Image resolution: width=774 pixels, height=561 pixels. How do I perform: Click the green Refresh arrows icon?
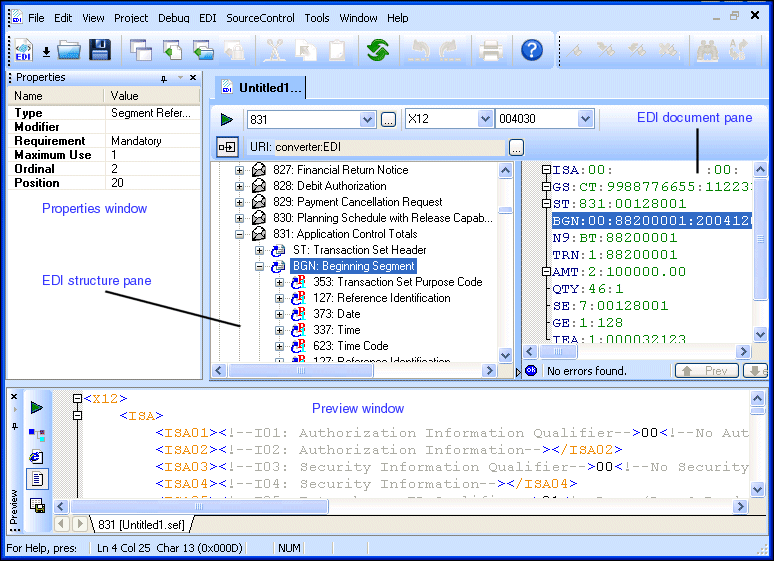pos(377,50)
